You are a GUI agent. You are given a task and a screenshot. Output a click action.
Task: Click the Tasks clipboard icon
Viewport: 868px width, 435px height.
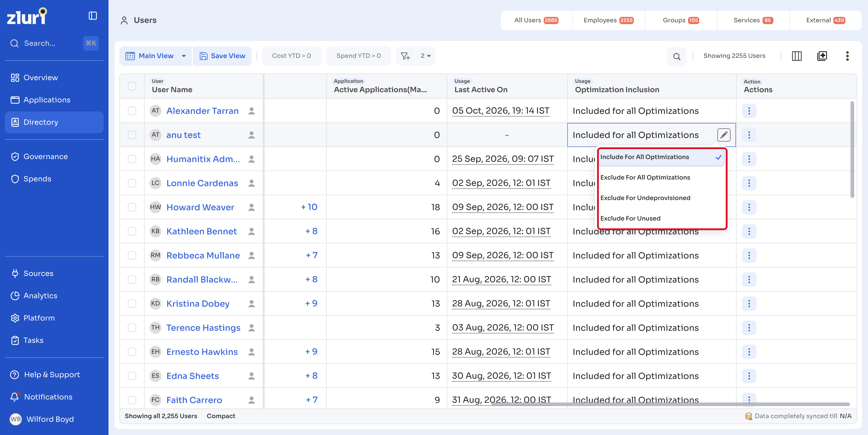pyautogui.click(x=15, y=340)
